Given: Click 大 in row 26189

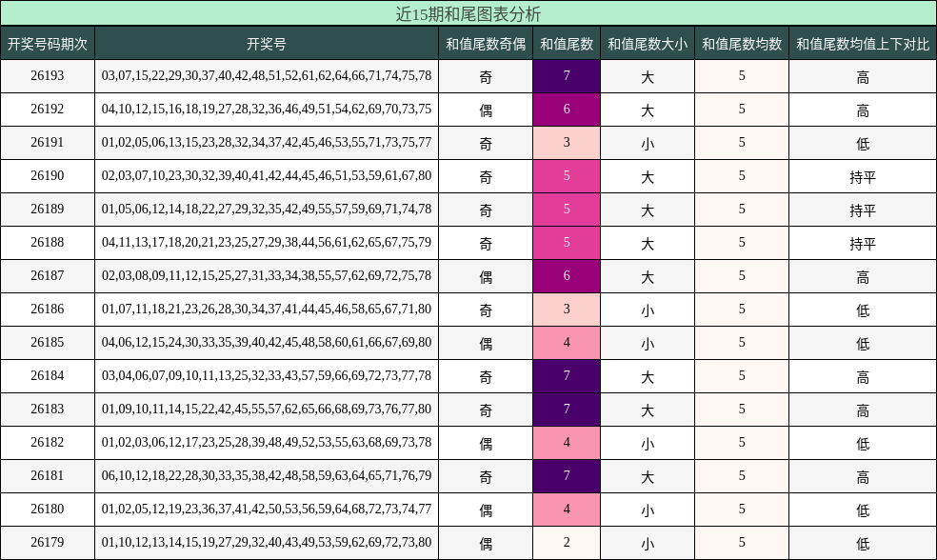Looking at the screenshot, I should click(648, 210).
